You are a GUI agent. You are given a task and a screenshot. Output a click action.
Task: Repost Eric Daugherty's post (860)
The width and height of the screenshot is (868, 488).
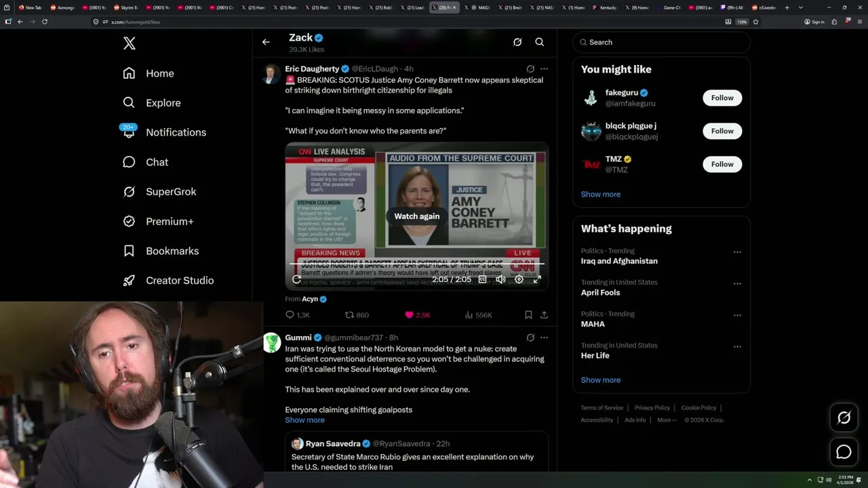tap(357, 315)
